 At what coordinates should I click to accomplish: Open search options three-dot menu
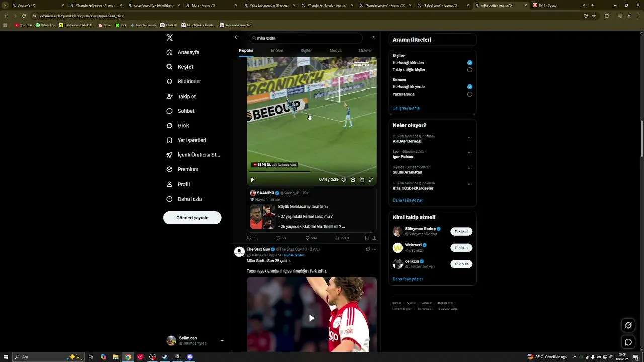(x=373, y=37)
